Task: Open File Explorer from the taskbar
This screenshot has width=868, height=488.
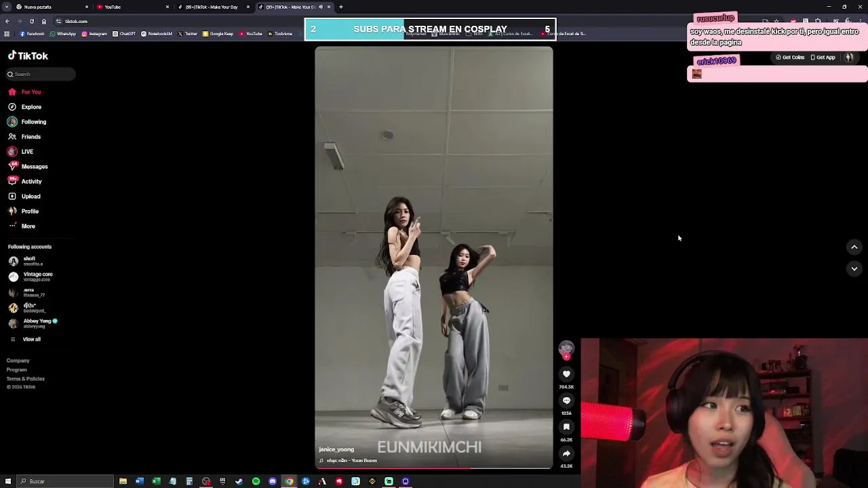Action: pyautogui.click(x=123, y=481)
